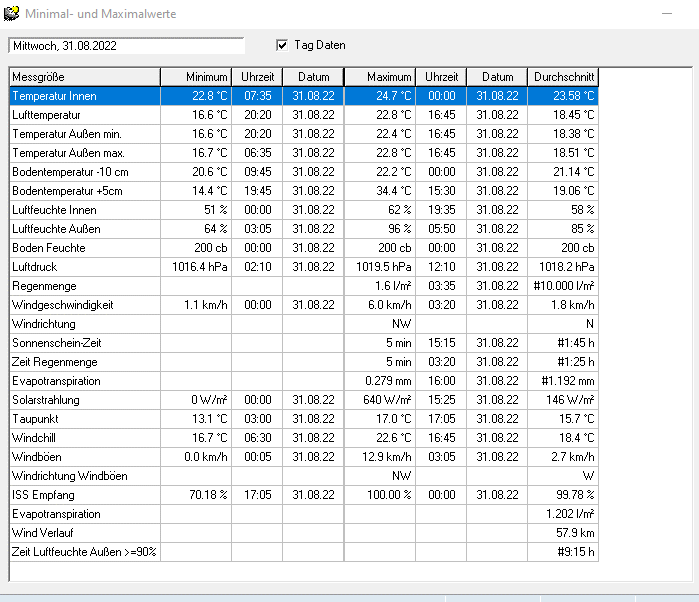
Task: Click the Maximum column header
Action: 380,77
